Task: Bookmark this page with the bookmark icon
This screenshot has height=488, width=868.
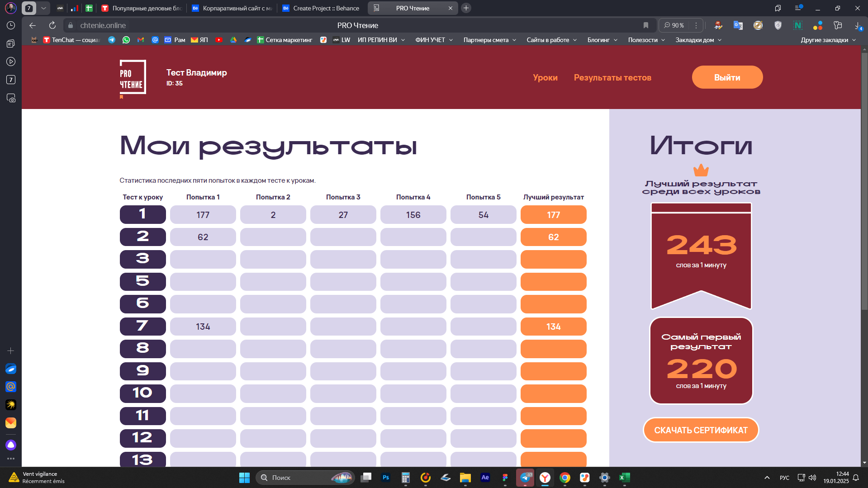Action: (x=646, y=25)
